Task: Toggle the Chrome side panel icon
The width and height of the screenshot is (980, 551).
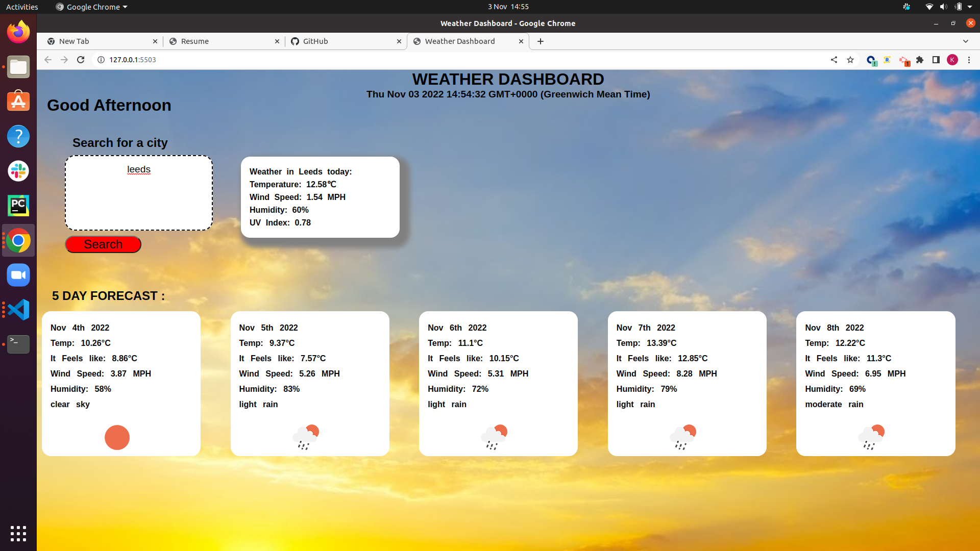Action: (936, 60)
